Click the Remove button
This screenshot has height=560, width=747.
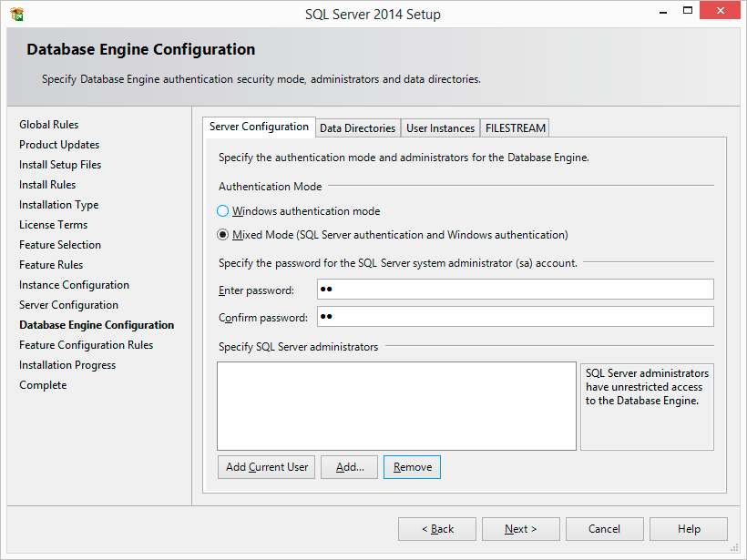point(412,467)
